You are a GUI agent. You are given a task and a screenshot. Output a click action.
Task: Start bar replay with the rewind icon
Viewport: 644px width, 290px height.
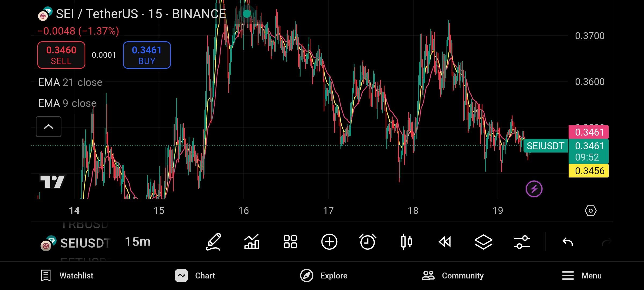click(x=445, y=242)
